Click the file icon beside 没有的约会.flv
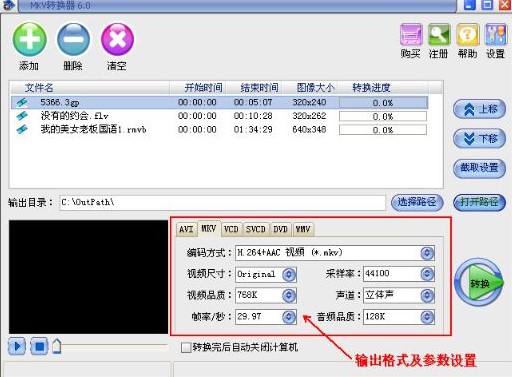512x377 pixels. click(22, 116)
